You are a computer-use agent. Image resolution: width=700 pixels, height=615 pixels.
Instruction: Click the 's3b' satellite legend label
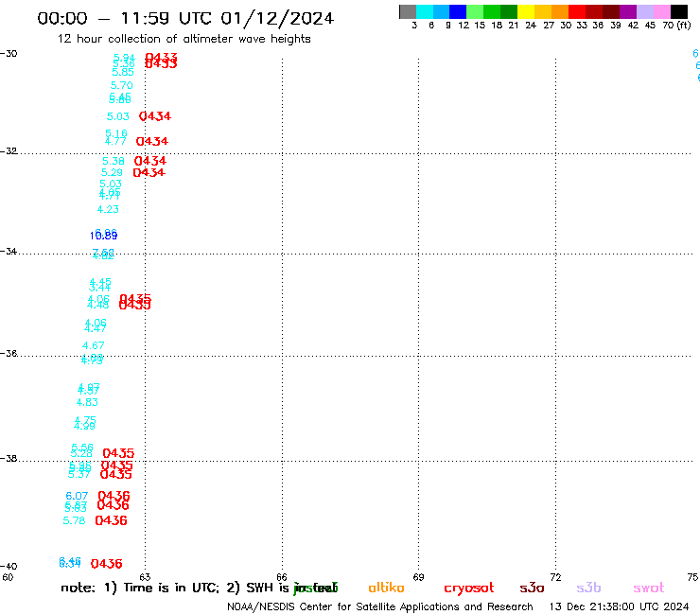click(588, 588)
